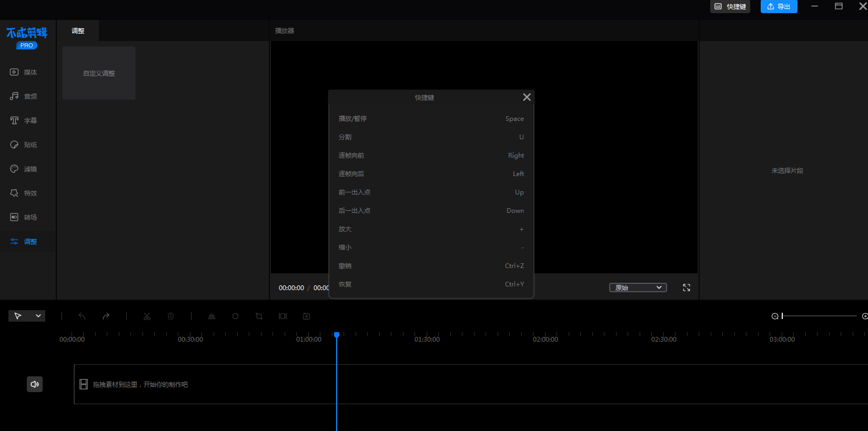Click the trash delete icon

click(171, 316)
